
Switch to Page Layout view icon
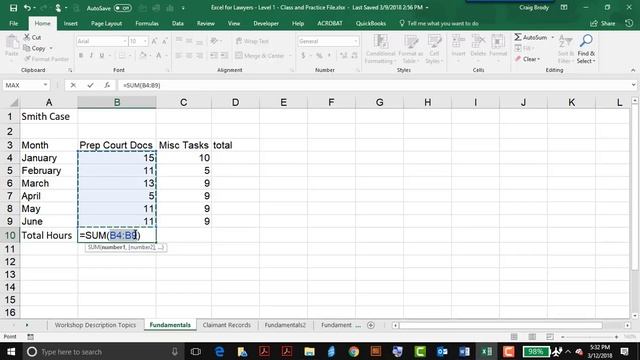point(532,337)
